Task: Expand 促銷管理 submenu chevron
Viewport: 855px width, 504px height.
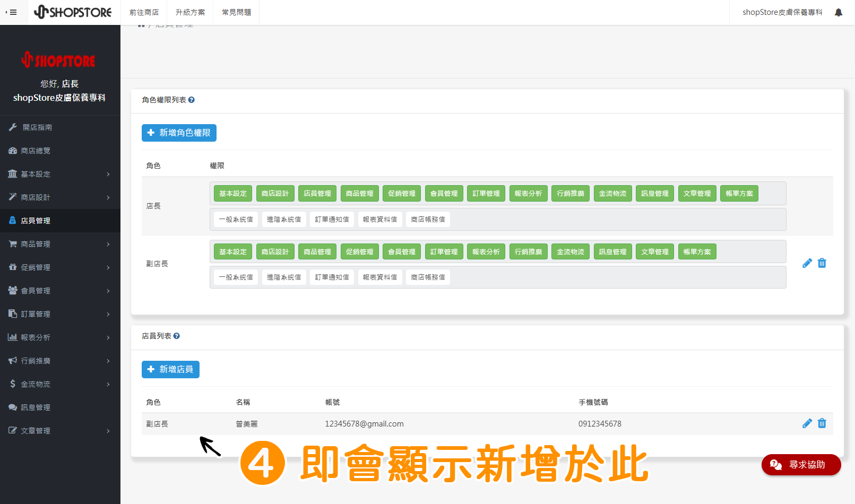Action: click(108, 267)
